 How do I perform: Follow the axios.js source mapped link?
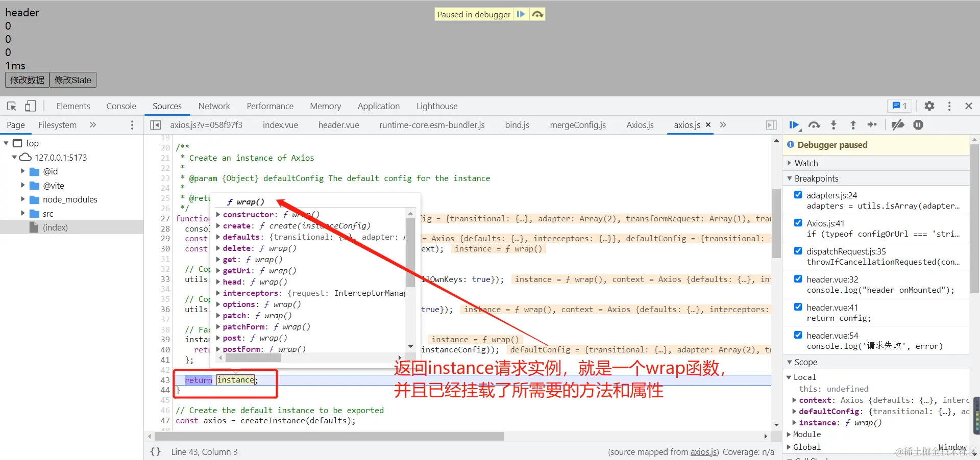[704, 452]
